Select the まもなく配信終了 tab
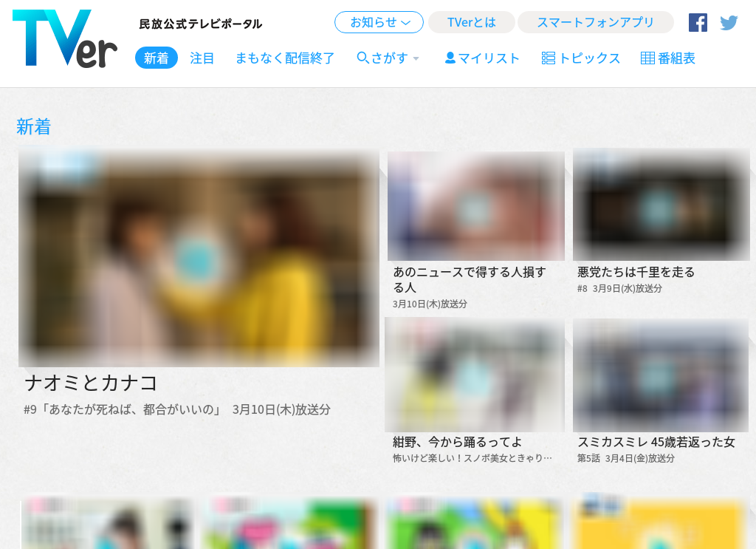Image resolution: width=756 pixels, height=549 pixels. coord(284,58)
